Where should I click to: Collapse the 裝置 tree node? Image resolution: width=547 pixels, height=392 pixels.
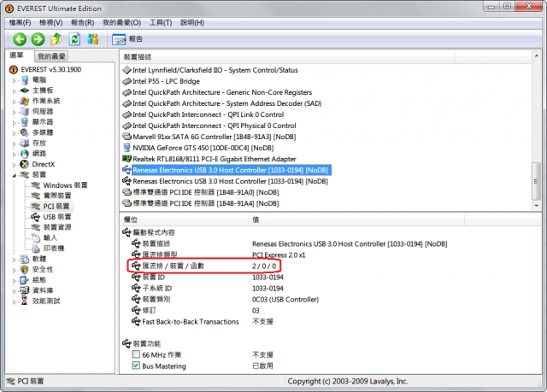click(x=15, y=175)
